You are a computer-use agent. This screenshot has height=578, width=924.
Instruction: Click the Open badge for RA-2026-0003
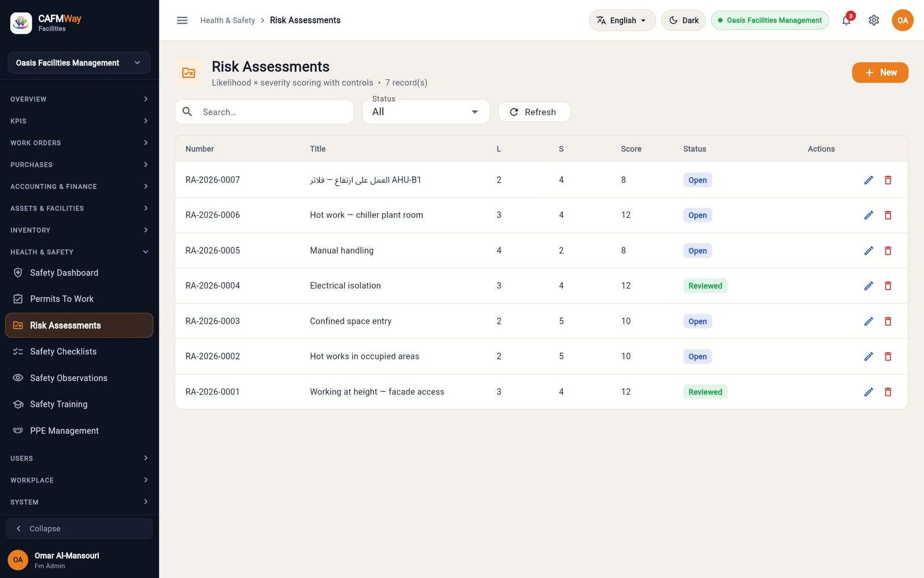coord(698,321)
